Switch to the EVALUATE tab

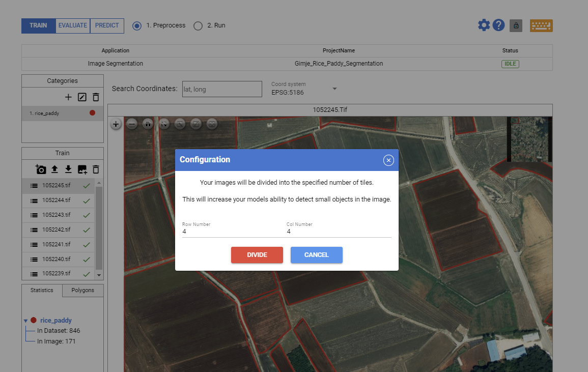tap(72, 25)
